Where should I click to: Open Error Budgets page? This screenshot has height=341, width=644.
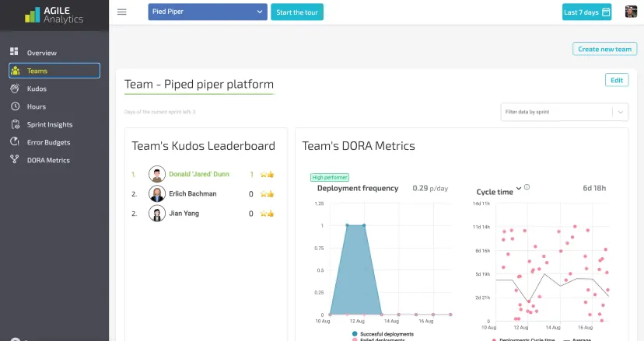click(54, 142)
